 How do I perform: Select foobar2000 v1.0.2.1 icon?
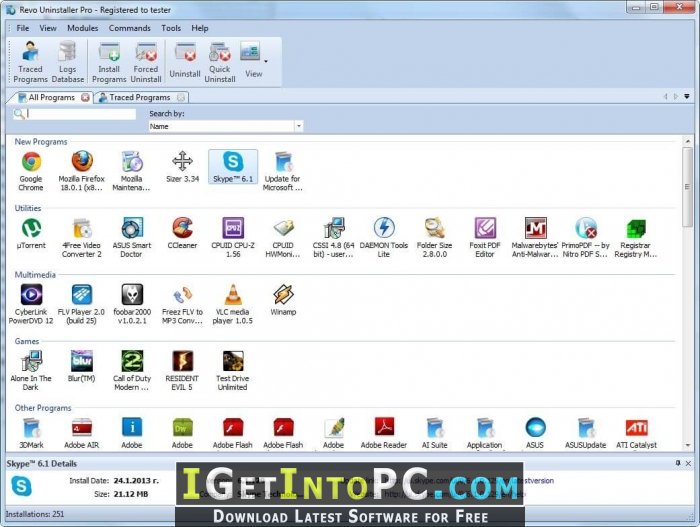tap(132, 304)
